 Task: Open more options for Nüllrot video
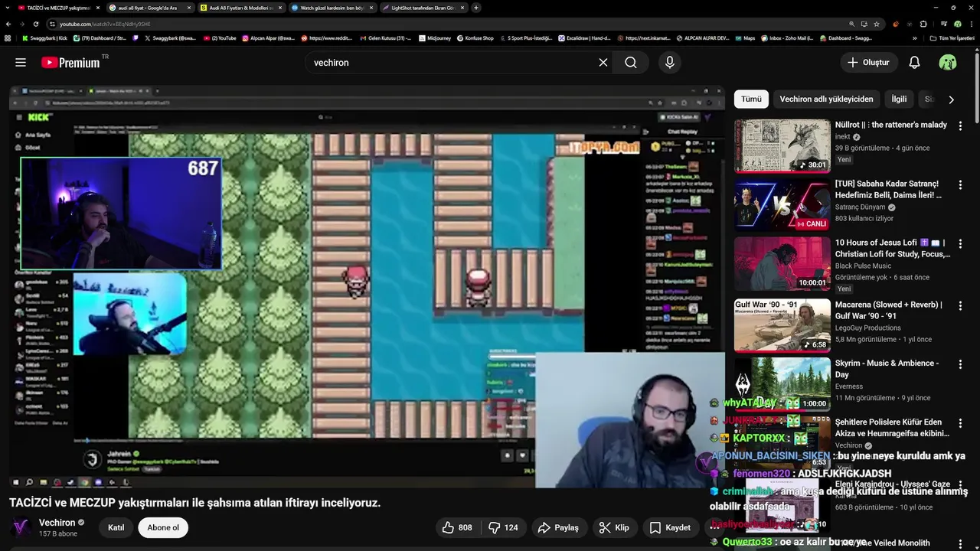coord(960,126)
